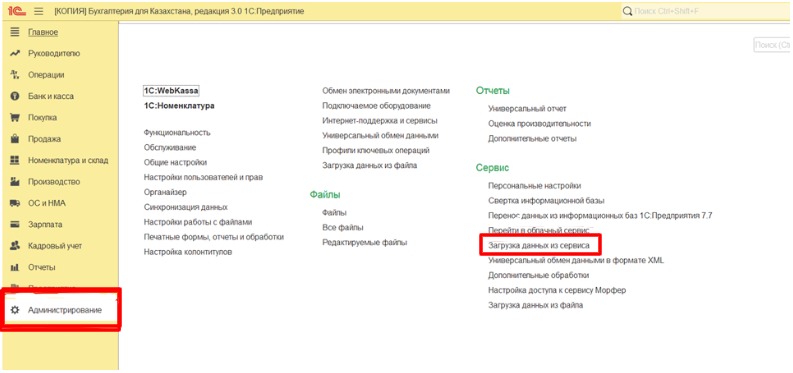The height and width of the screenshot is (373, 793).
Task: Open Оценка производительности
Action: pyautogui.click(x=540, y=123)
